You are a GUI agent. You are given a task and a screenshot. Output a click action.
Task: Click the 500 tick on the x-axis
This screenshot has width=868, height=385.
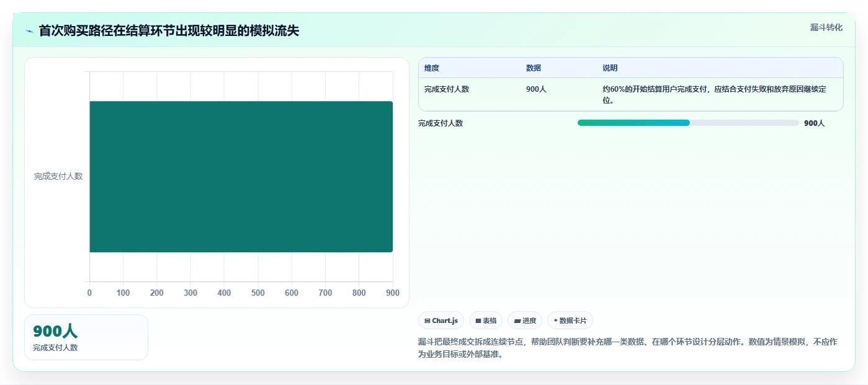(x=258, y=293)
